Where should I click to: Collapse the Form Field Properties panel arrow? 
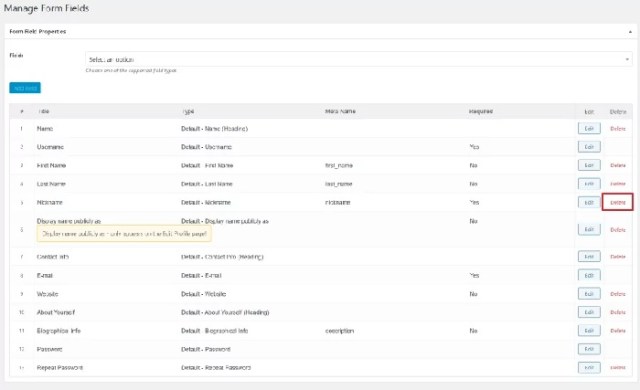[630, 32]
